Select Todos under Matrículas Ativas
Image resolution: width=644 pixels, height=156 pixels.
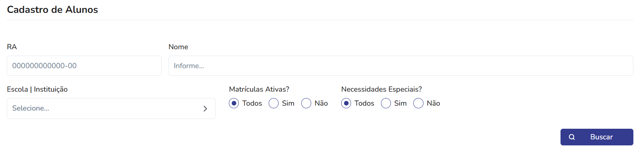(x=234, y=103)
